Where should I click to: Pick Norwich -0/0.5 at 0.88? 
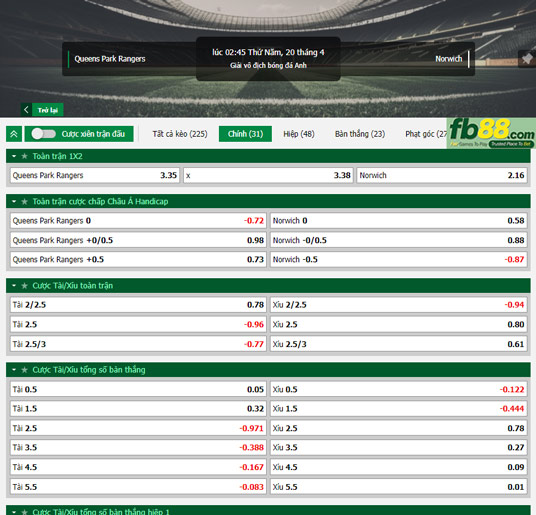[398, 240]
